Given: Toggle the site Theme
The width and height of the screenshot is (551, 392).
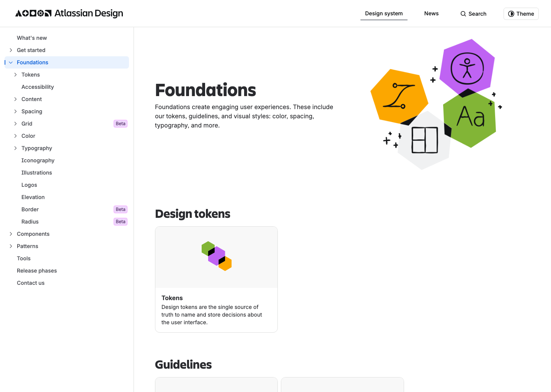Looking at the screenshot, I should coord(521,13).
